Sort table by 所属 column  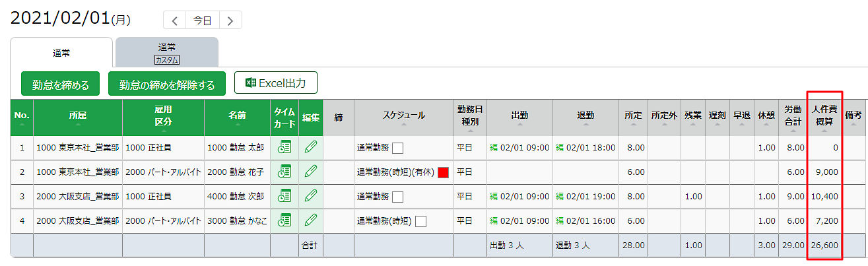[x=77, y=117]
